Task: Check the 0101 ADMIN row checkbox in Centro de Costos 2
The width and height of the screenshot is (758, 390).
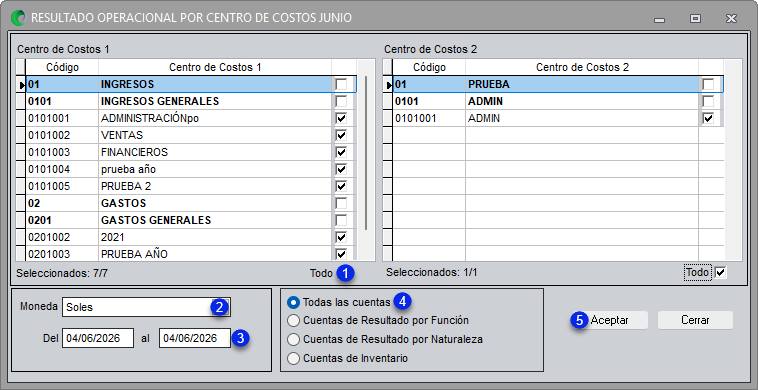Action: (x=708, y=101)
